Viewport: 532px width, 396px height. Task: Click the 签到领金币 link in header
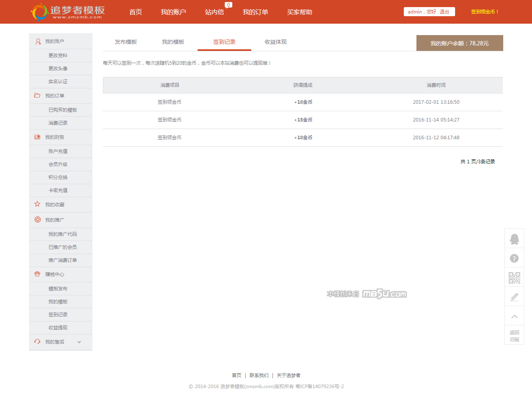(485, 12)
